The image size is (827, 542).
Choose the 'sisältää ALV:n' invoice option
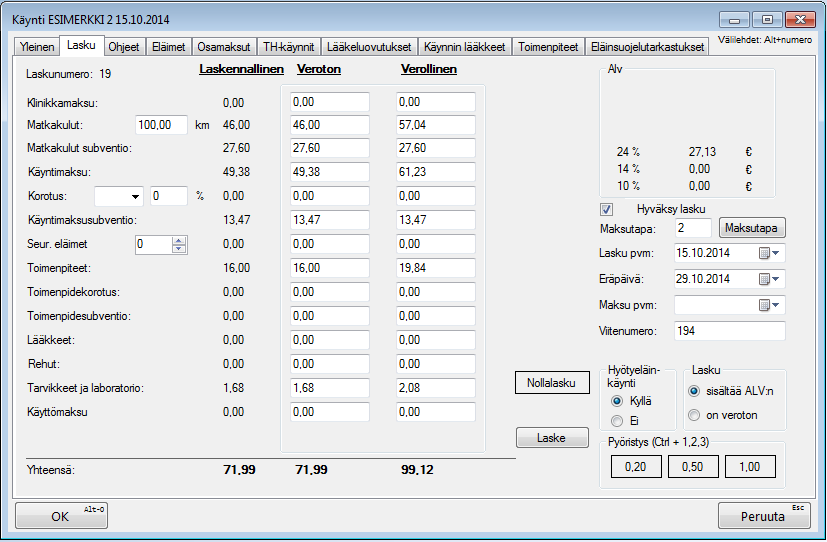point(694,391)
